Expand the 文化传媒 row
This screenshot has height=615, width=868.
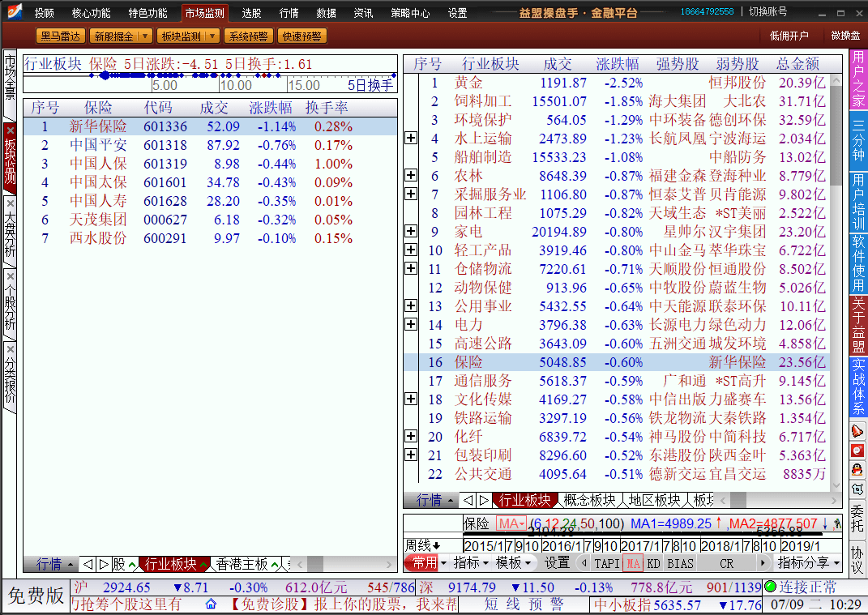coord(411,399)
